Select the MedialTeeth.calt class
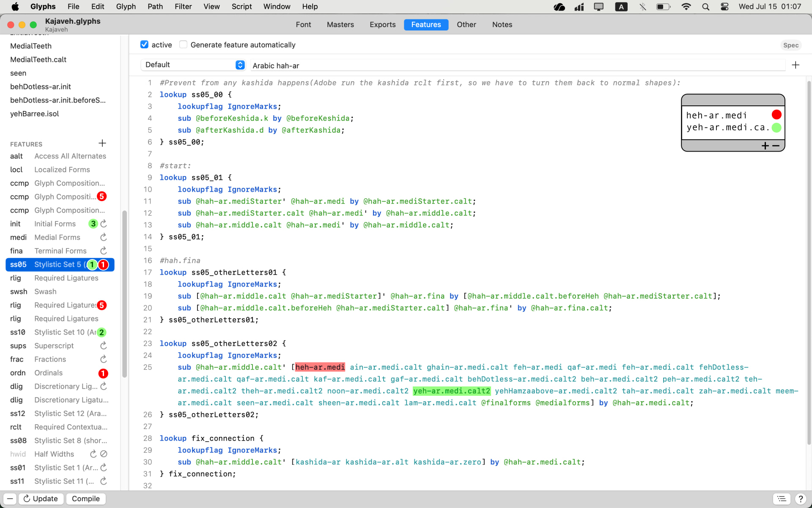The image size is (812, 508). click(x=38, y=60)
